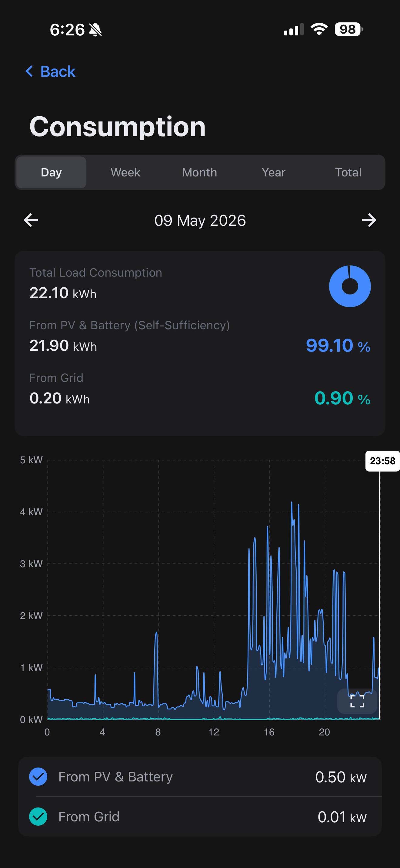Tap the Back link text

point(58,71)
